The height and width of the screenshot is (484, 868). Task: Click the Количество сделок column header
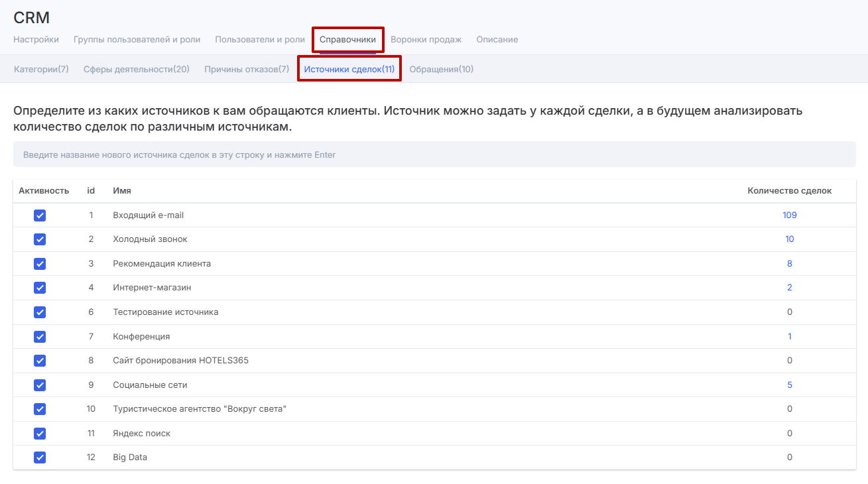click(x=789, y=191)
